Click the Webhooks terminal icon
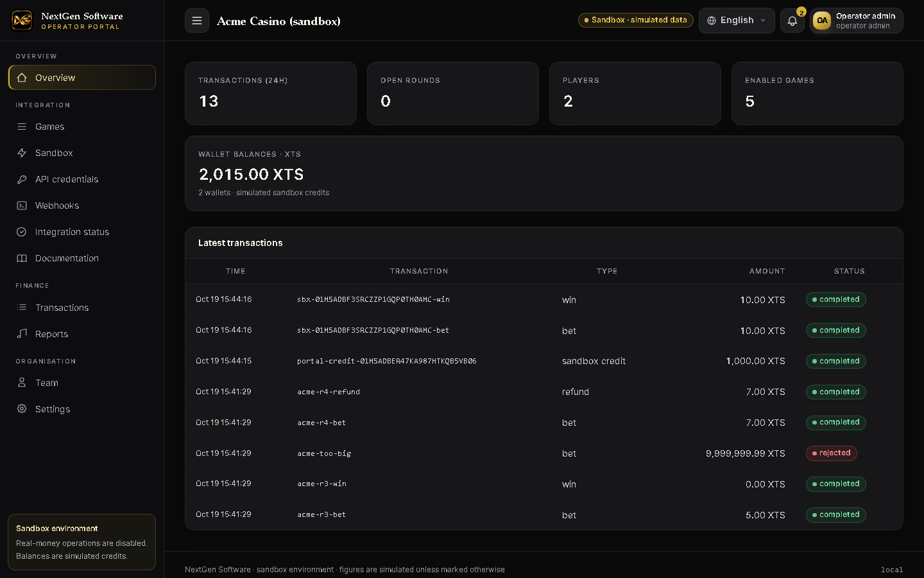This screenshot has height=578, width=924. pos(22,206)
